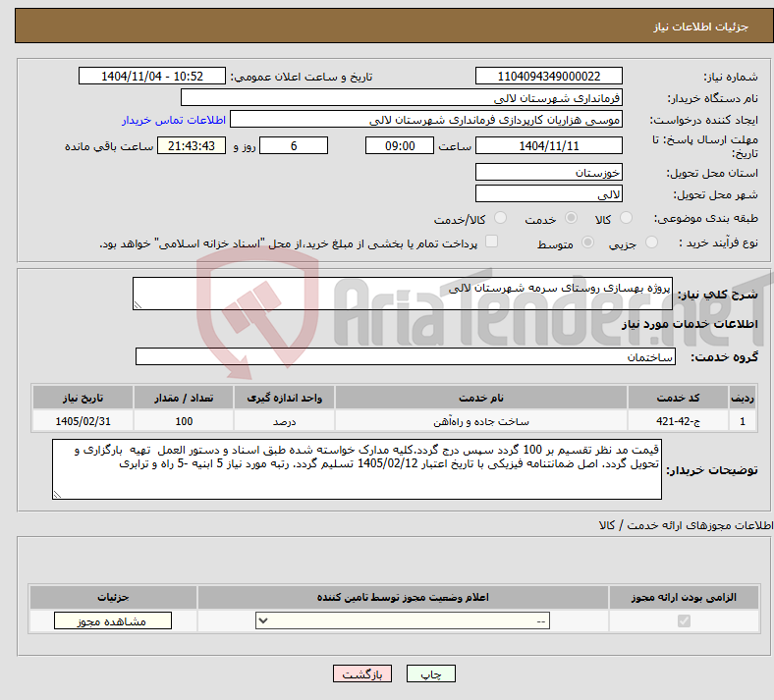Viewport: 774px width, 700px height.
Task: Click the الزامی بودن ارائه مجوز header
Action: pos(684,597)
